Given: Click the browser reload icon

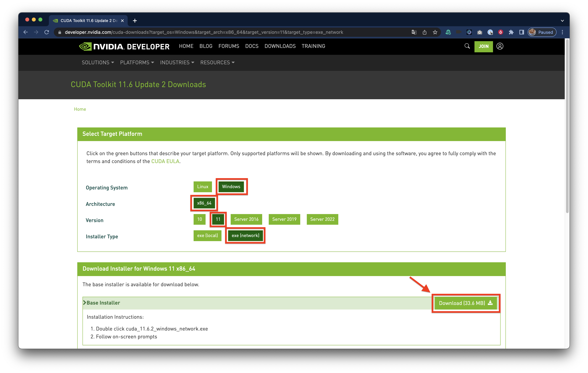Looking at the screenshot, I should click(x=47, y=32).
